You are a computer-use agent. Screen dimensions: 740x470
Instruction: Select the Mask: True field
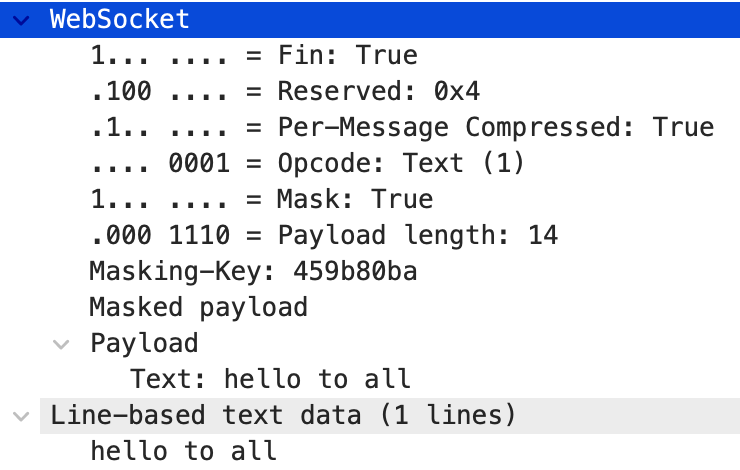pos(355,199)
